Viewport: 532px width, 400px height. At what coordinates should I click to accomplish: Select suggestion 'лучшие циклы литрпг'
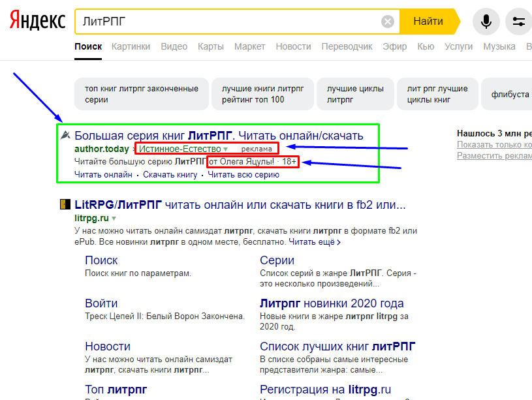(355, 94)
